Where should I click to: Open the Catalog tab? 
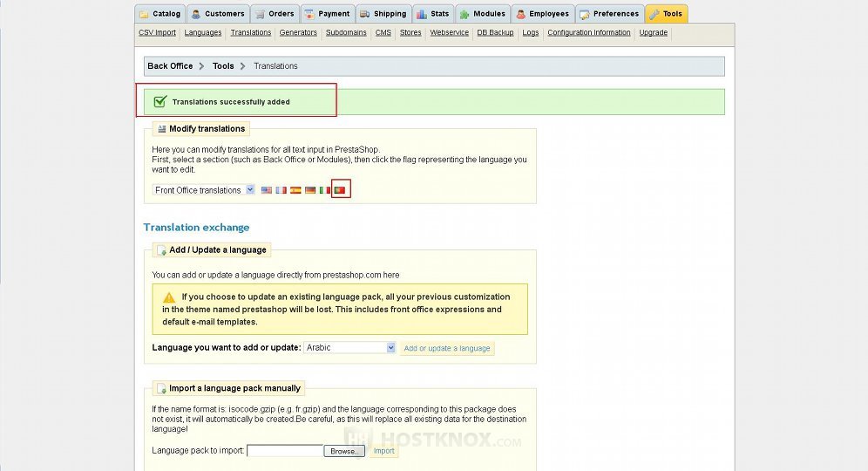[x=160, y=14]
